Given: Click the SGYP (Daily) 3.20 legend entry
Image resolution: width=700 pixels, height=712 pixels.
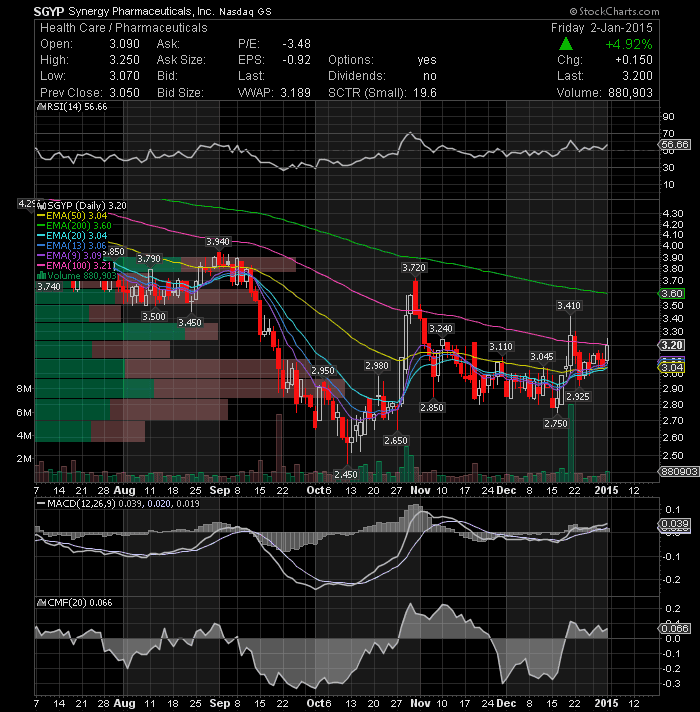Looking at the screenshot, I should [87, 206].
